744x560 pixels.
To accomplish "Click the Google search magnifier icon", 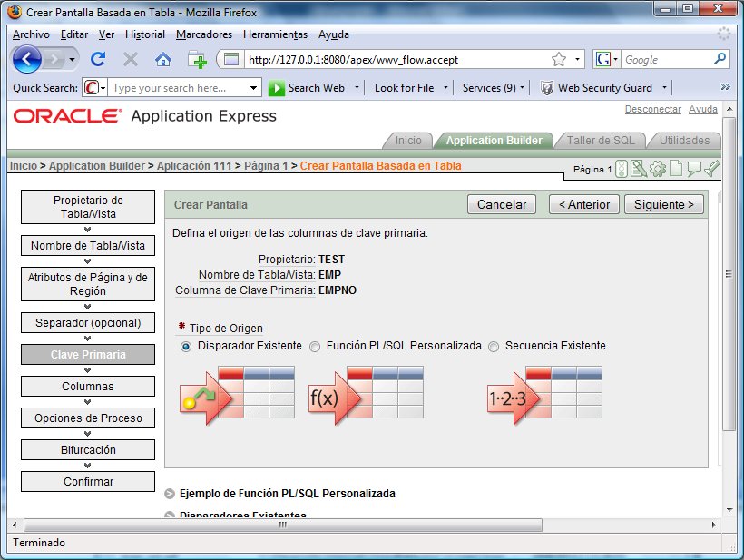I will pyautogui.click(x=720, y=59).
